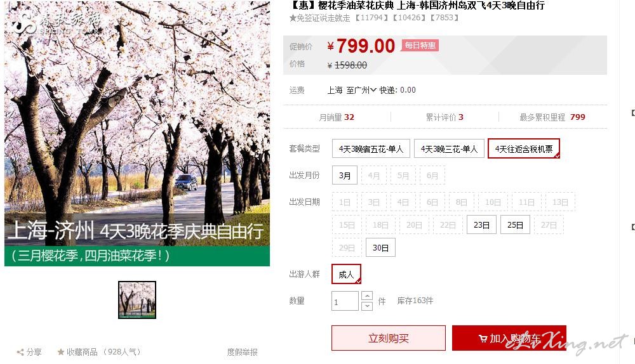635x364 pixels.
Task: Click the 度假举报 report link
Action: (242, 353)
